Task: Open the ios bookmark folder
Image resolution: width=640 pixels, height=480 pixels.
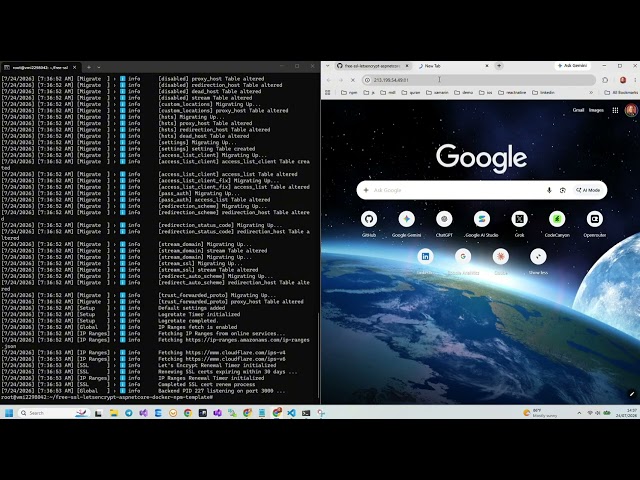Action: 485,93
